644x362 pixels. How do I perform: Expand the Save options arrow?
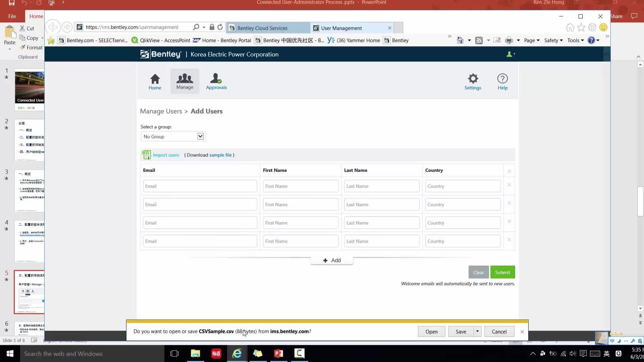(477, 331)
